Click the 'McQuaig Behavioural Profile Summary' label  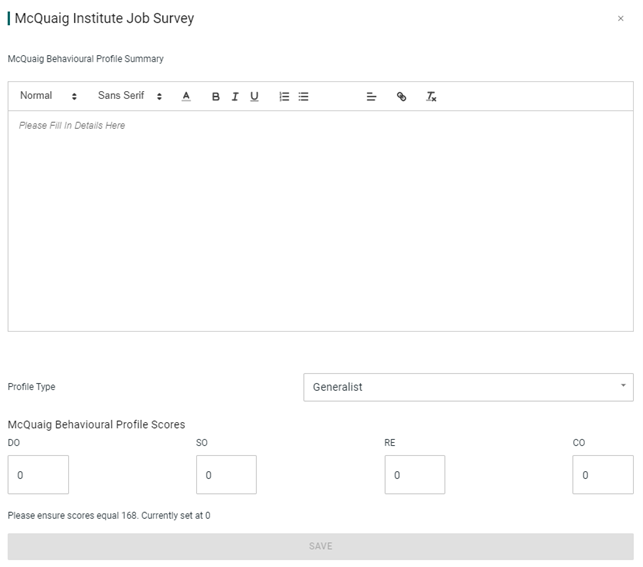coord(85,59)
